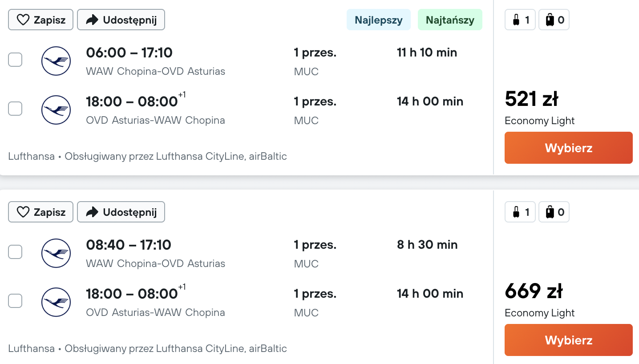Choose the 669 zł offer with Wybierz
This screenshot has width=639, height=364.
(x=569, y=340)
